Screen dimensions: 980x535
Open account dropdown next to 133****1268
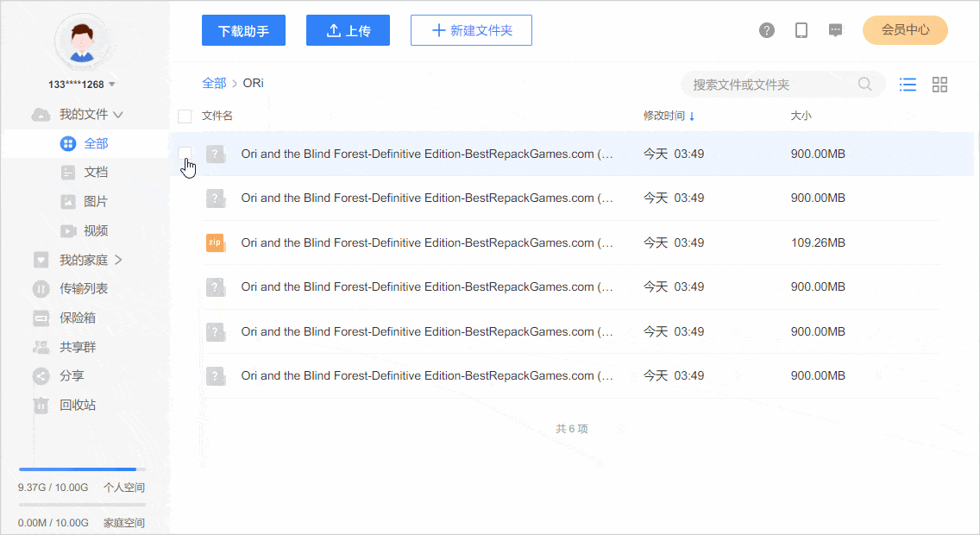(112, 85)
